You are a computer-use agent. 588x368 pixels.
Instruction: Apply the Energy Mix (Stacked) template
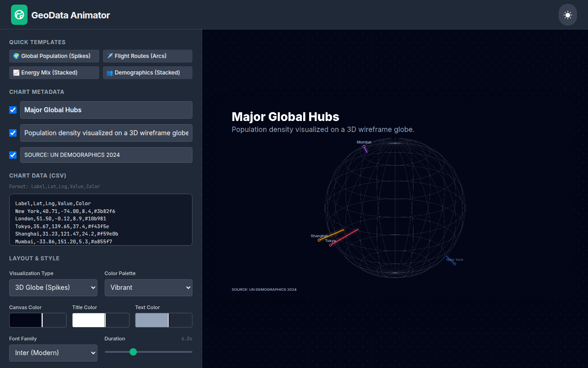(x=54, y=72)
